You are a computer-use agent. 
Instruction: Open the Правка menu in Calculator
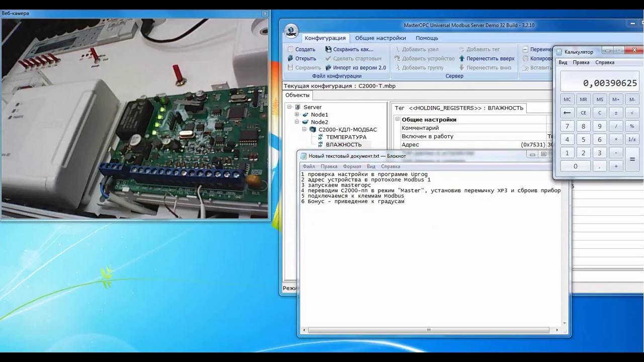(581, 62)
